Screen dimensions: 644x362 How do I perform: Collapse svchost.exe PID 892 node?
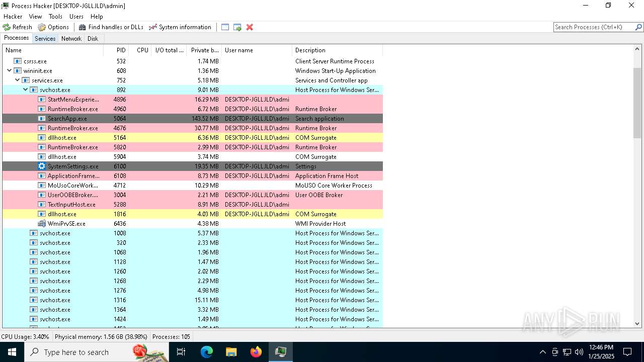26,90
